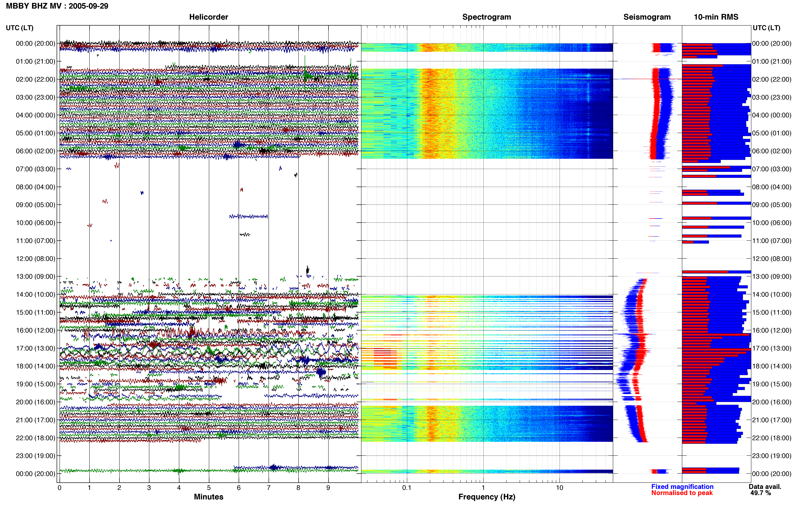Image resolution: width=812 pixels, height=508 pixels.
Task: Click the left '20:00 (16:00)' time label
Action: [x=35, y=402]
